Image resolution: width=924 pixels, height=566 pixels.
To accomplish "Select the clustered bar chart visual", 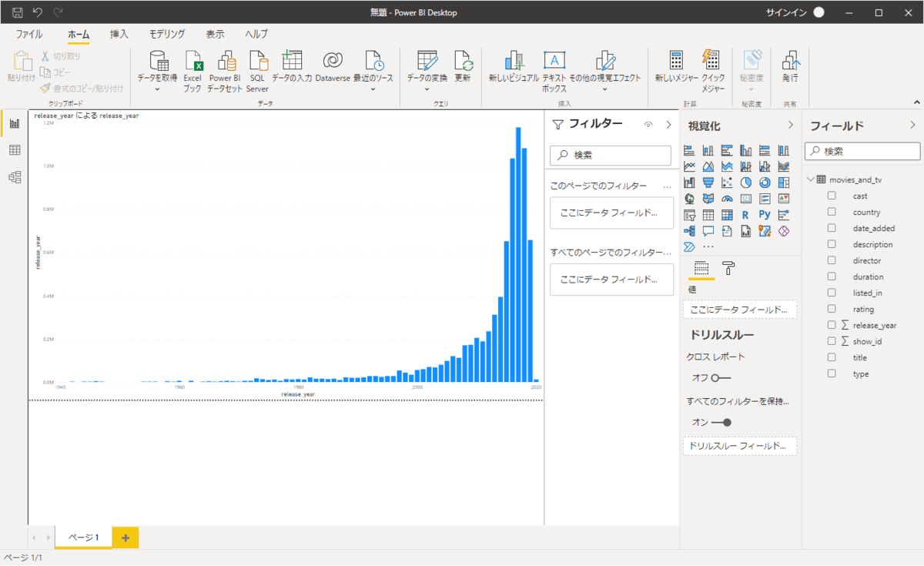I will tap(727, 150).
